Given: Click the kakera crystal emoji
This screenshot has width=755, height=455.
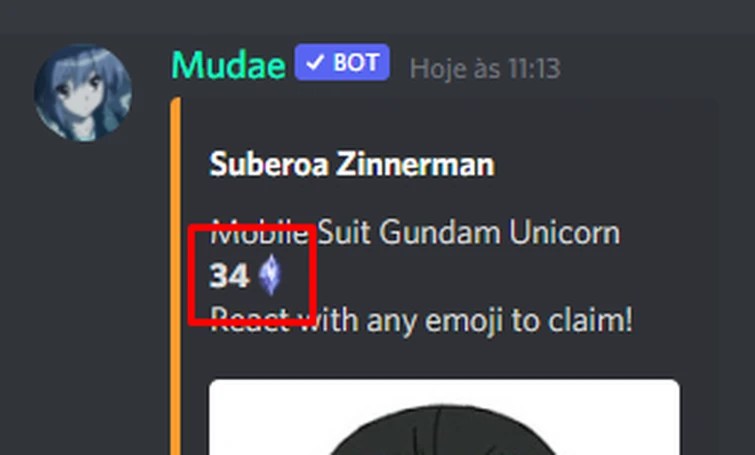Looking at the screenshot, I should pos(270,275).
